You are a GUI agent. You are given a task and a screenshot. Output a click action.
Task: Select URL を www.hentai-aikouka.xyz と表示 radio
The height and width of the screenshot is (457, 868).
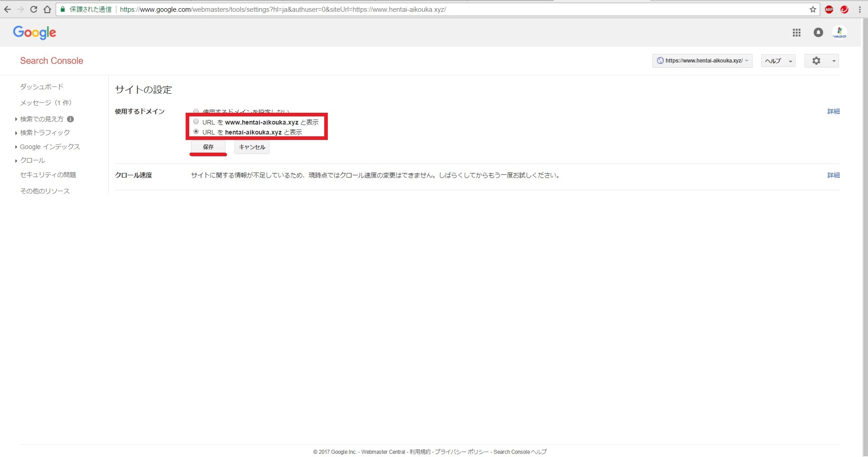pyautogui.click(x=196, y=122)
